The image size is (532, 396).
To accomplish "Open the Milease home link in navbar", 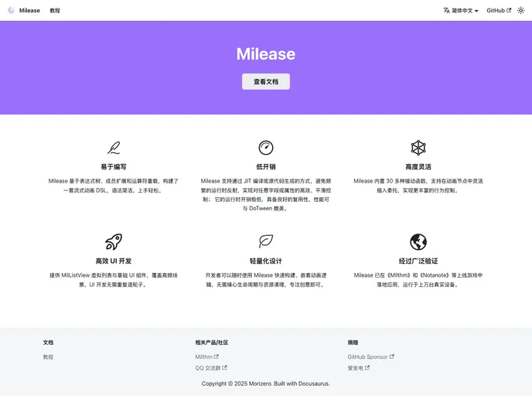I will tap(24, 11).
